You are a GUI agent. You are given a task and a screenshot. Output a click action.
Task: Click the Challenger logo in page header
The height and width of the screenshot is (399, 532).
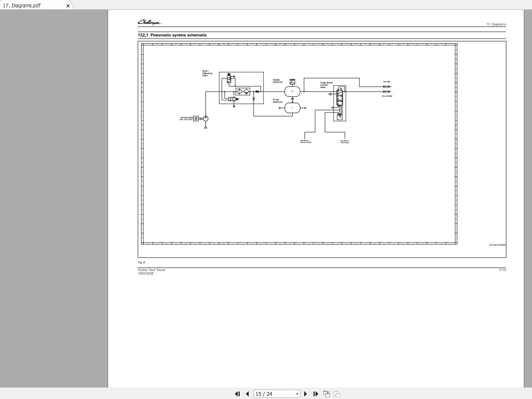click(149, 22)
